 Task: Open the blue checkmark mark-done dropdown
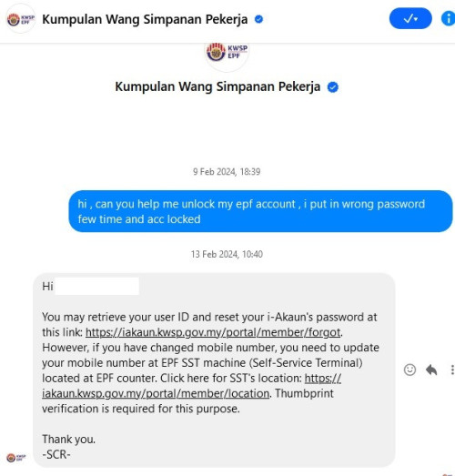[x=410, y=19]
